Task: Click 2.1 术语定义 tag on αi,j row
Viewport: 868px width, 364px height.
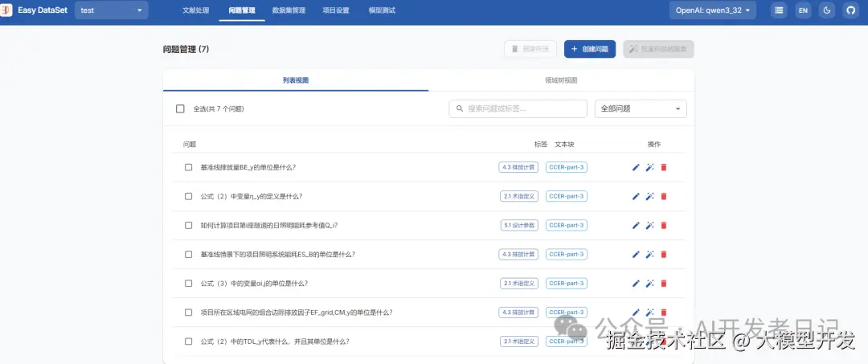Action: (x=519, y=283)
